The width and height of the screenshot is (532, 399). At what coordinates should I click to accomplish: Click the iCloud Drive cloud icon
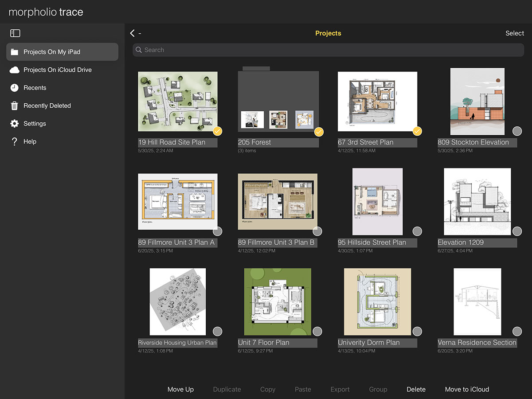pyautogui.click(x=15, y=70)
